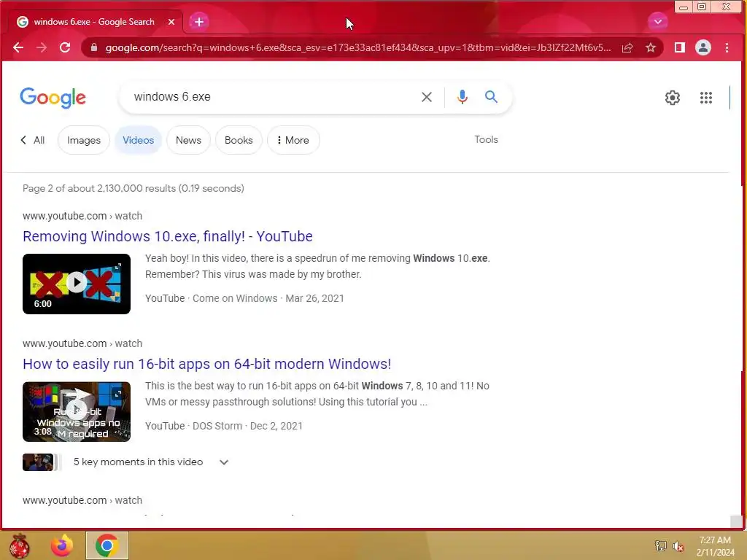
Task: Clear the search box with the X
Action: click(427, 97)
